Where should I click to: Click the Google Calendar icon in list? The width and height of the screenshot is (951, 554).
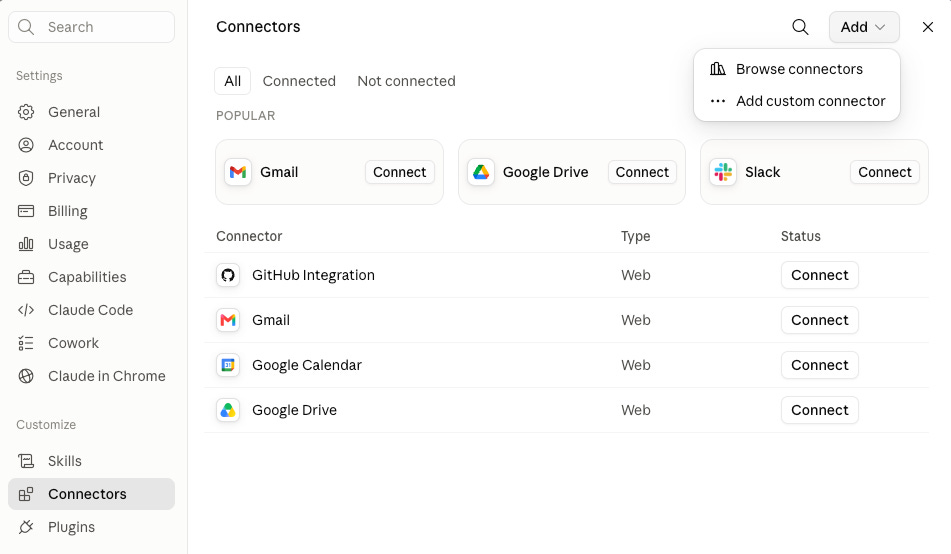228,365
